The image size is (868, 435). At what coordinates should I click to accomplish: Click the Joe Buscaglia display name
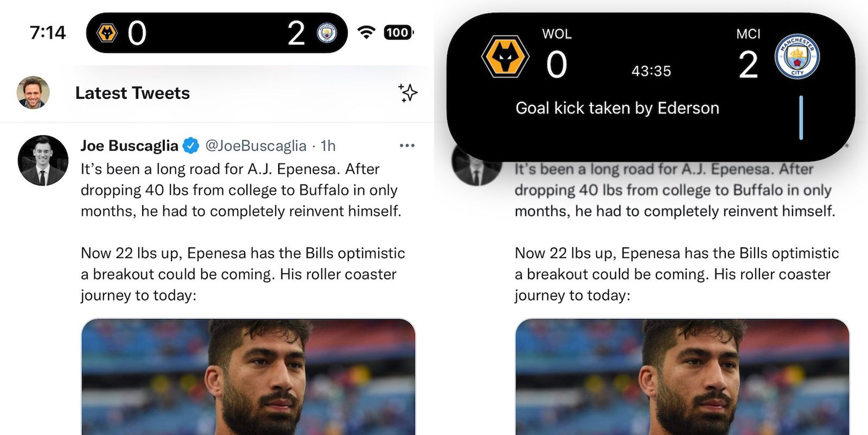[129, 146]
